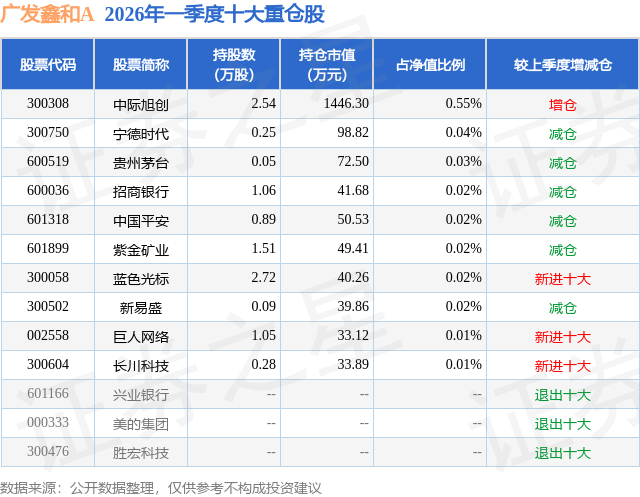This screenshot has height=497, width=640.
Task: Click stock code 600519
Action: pos(48,162)
